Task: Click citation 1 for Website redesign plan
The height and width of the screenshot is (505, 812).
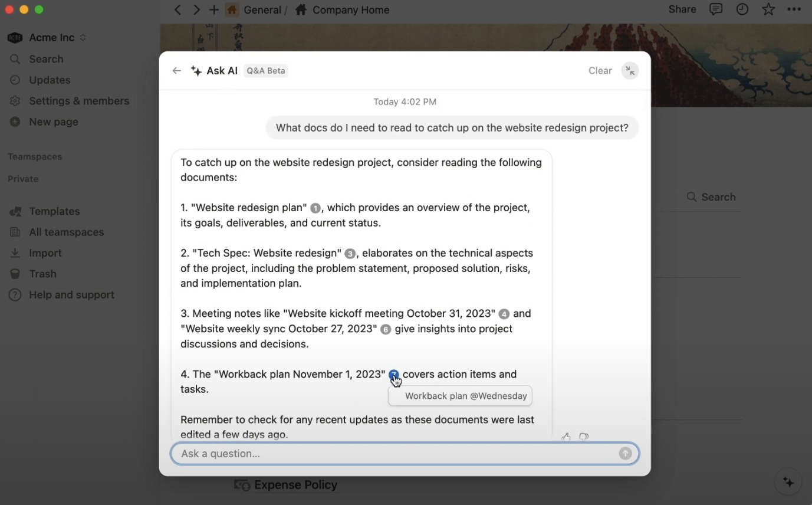Action: [315, 208]
